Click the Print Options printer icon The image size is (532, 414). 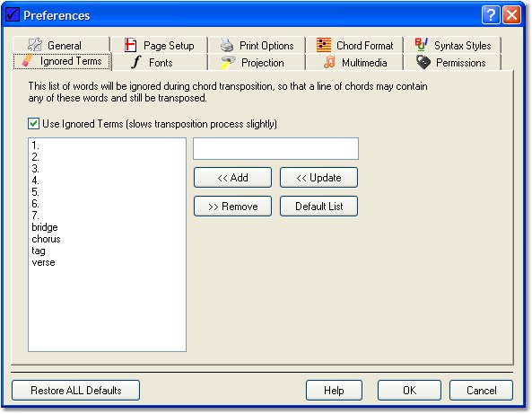(227, 45)
